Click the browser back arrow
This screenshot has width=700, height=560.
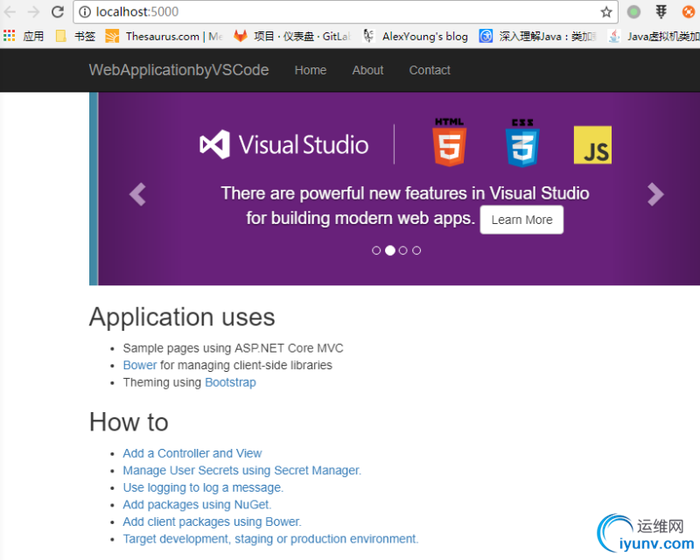10,12
